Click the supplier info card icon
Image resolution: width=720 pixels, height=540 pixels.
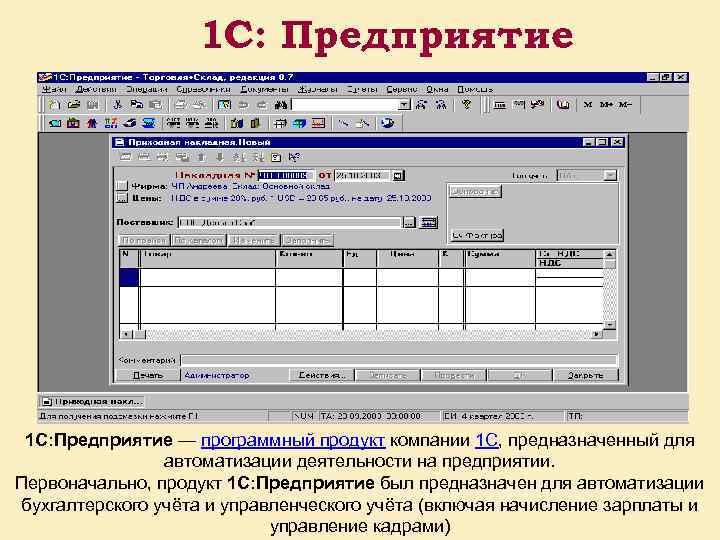pyautogui.click(x=429, y=223)
